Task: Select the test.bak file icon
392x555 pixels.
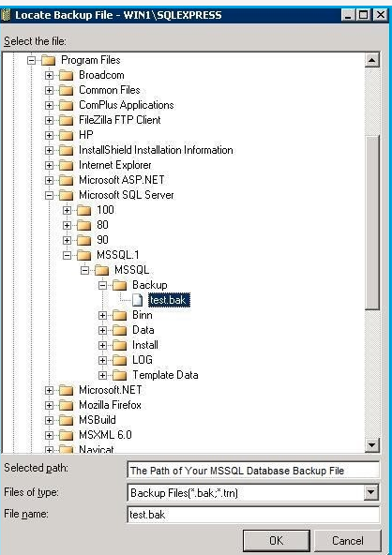Action: pos(138,300)
